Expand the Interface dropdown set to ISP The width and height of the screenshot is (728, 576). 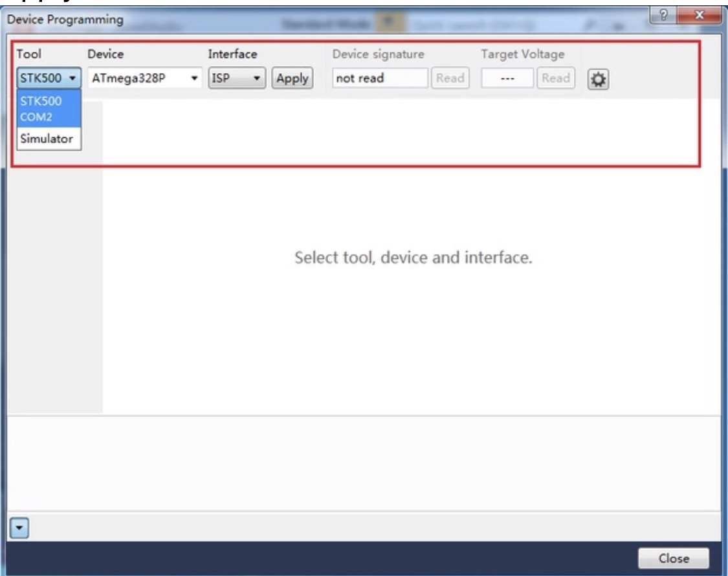[237, 78]
